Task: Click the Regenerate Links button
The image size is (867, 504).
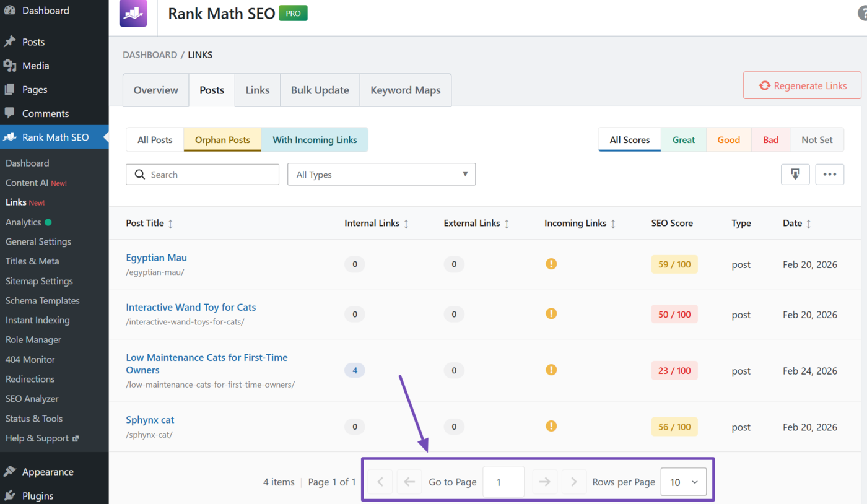Action: coord(802,85)
